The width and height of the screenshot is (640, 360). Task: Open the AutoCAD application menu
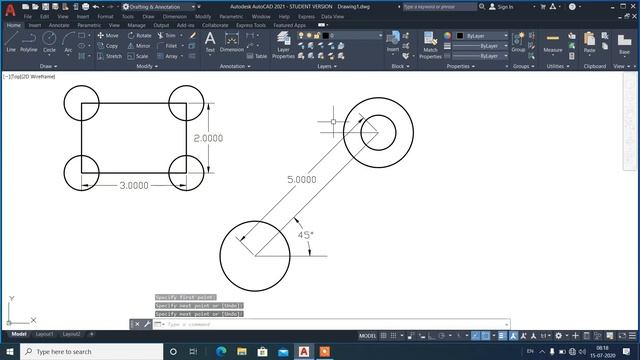click(10, 10)
